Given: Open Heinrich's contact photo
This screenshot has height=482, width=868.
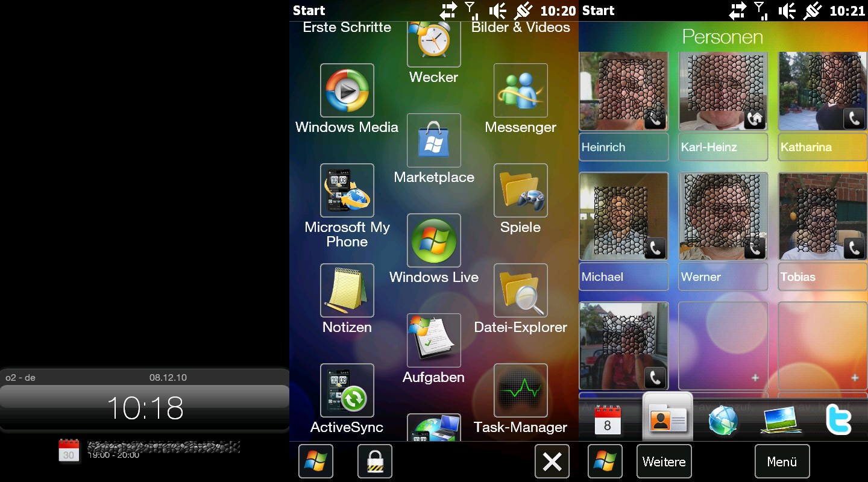Looking at the screenshot, I should tap(624, 91).
